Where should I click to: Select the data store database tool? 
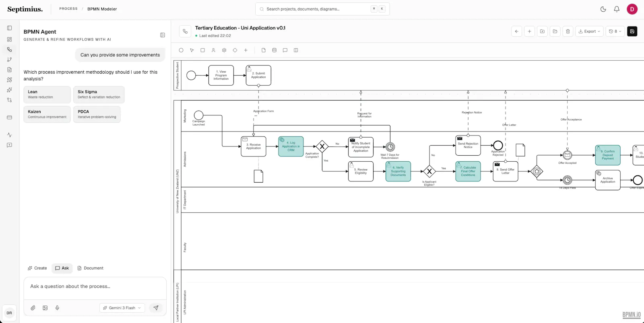[x=275, y=50]
